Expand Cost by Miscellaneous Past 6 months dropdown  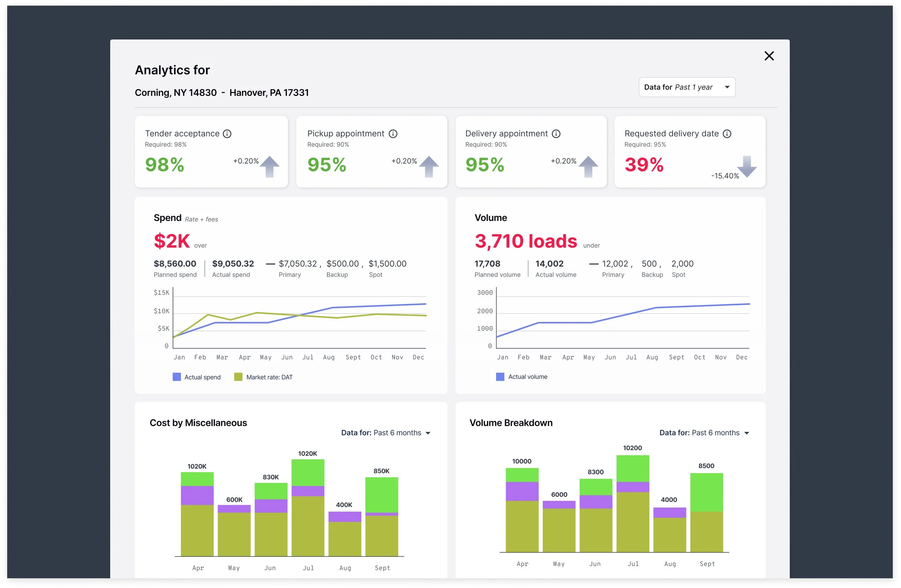[x=386, y=433]
